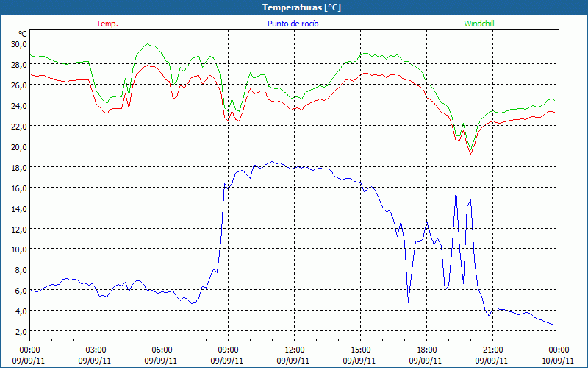Click the '21:00' time axis label
Screen dimensions: 588x368
[492, 350]
